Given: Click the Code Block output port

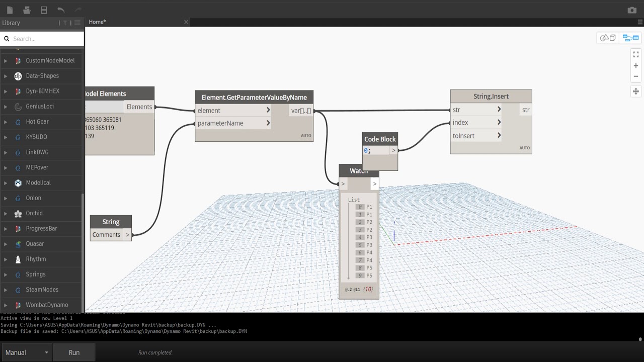Looking at the screenshot, I should [x=393, y=150].
